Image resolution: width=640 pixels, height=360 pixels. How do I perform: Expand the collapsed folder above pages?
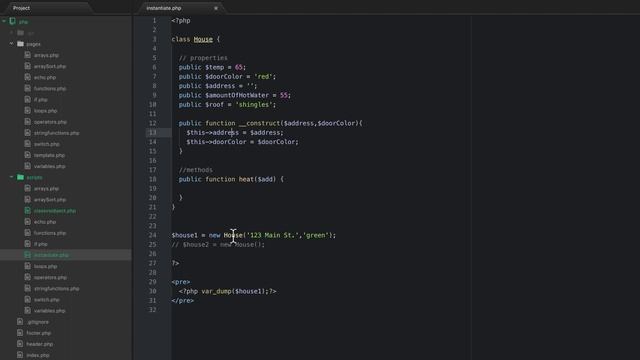click(11, 33)
